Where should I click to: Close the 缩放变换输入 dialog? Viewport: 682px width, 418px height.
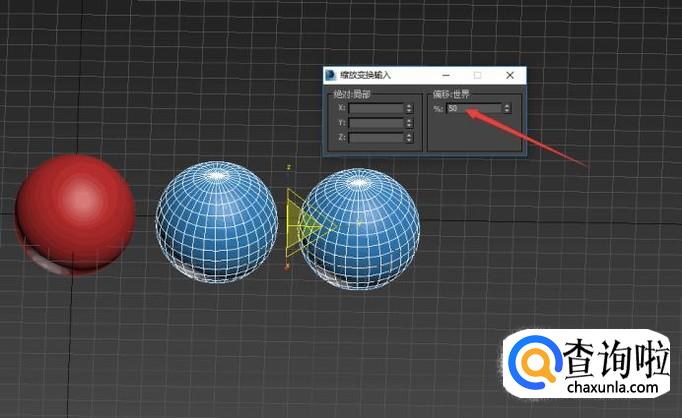510,75
